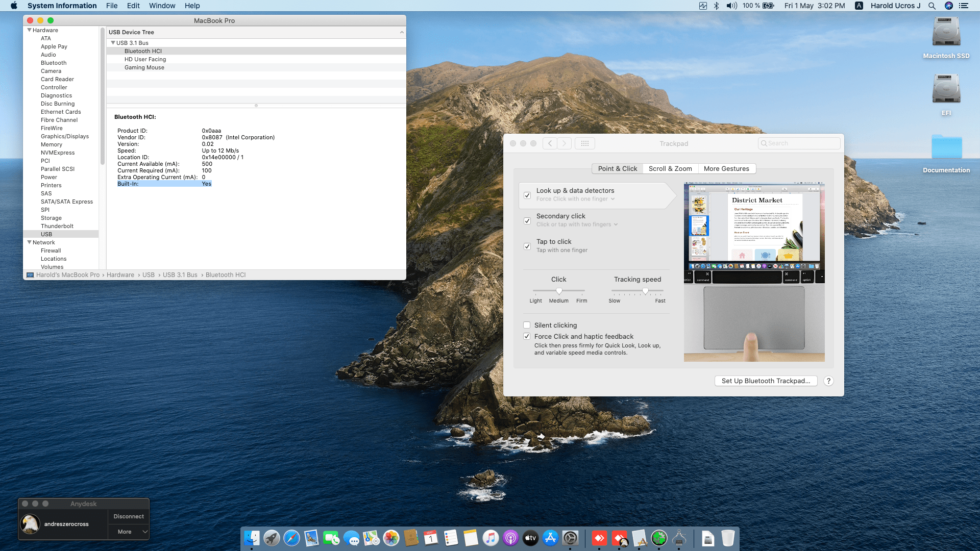Toggle Tap to click checkbox
Viewport: 980px width, 551px height.
pos(527,246)
